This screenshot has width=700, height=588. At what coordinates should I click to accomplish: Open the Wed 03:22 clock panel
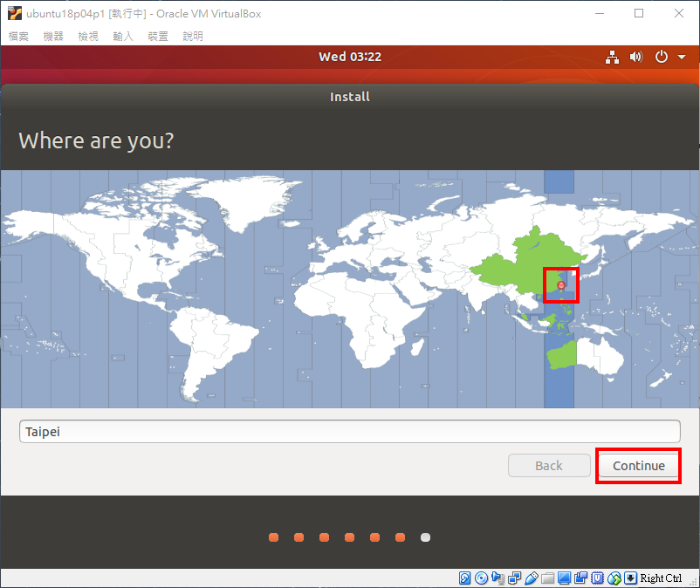[350, 57]
